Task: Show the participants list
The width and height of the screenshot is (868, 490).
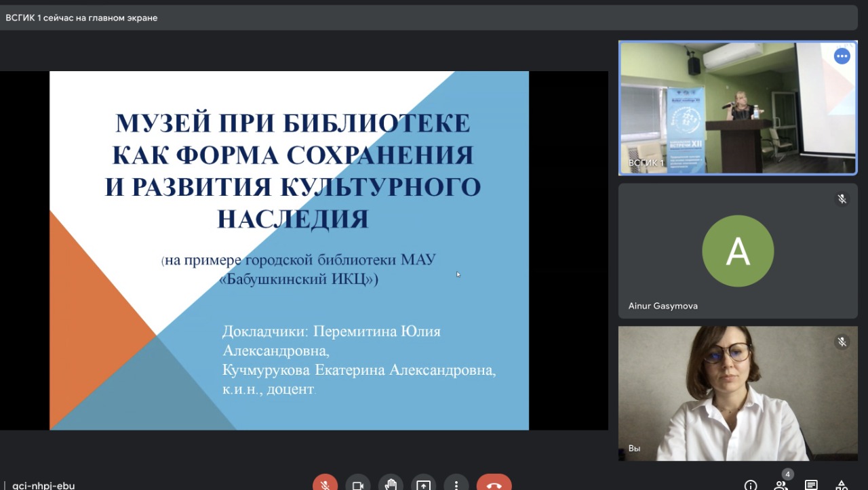Action: 781,485
